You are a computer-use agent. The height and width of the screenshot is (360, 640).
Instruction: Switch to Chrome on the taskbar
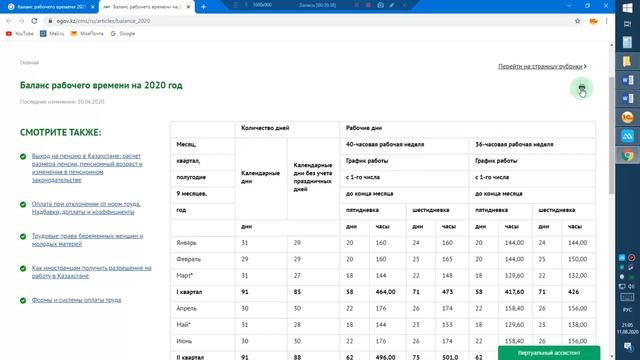click(x=627, y=156)
